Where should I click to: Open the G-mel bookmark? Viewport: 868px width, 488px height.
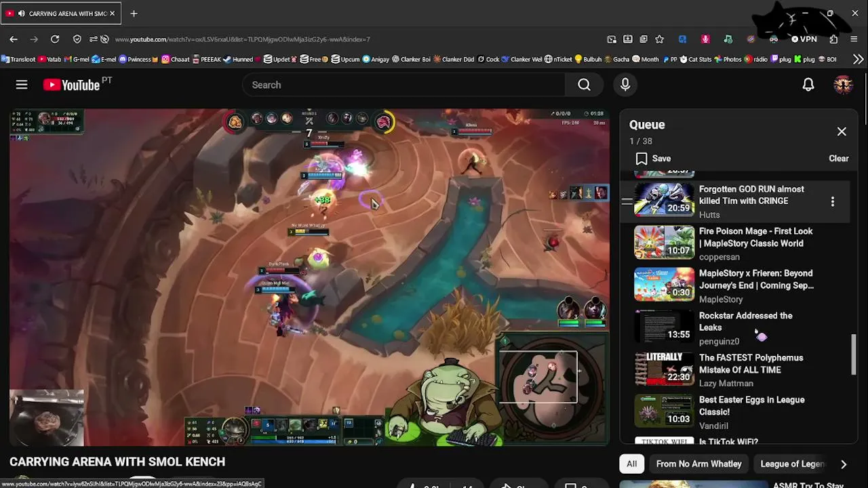pyautogui.click(x=77, y=60)
